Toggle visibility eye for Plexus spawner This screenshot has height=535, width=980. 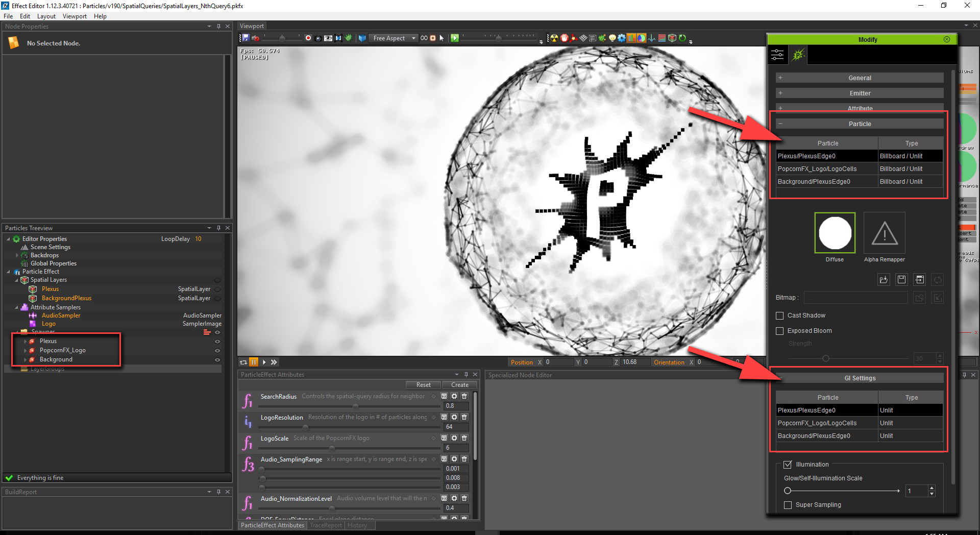click(217, 341)
